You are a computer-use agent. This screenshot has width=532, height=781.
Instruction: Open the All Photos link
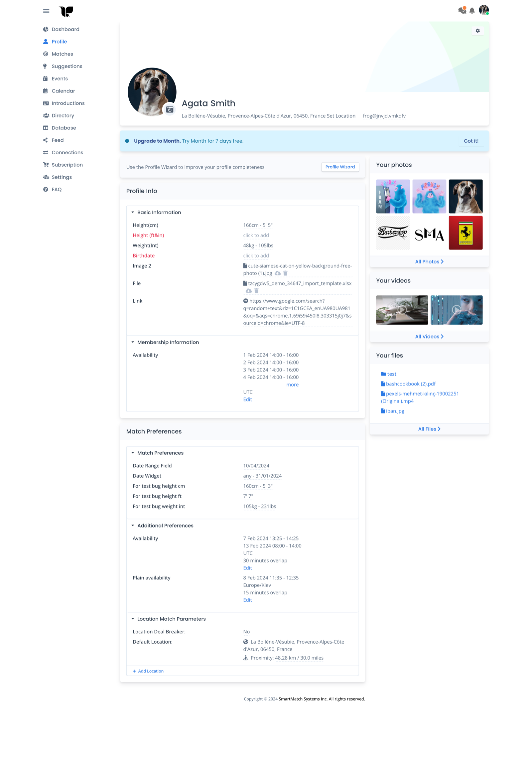coord(429,262)
